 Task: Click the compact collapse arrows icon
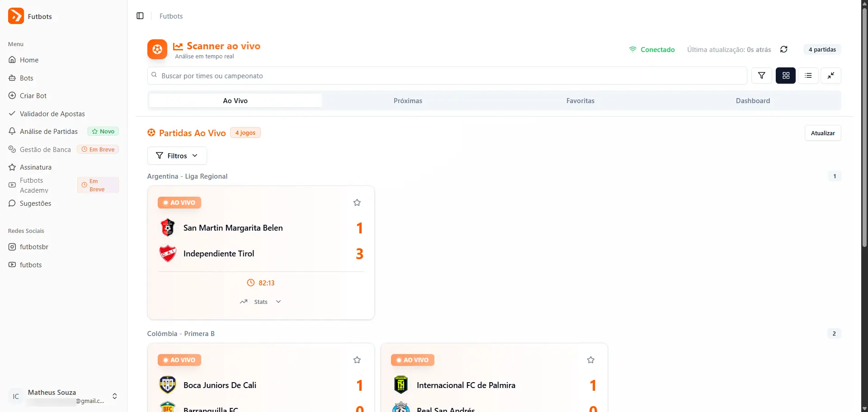tap(831, 76)
